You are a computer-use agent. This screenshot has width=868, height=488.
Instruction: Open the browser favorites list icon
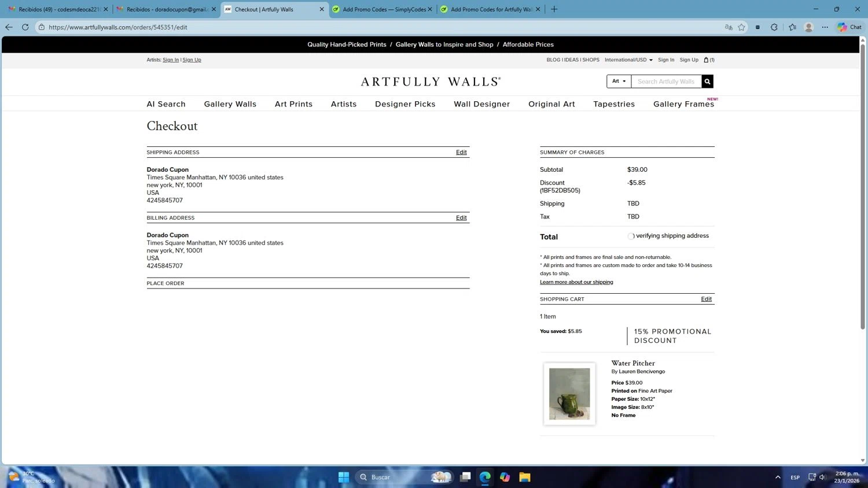tap(792, 27)
